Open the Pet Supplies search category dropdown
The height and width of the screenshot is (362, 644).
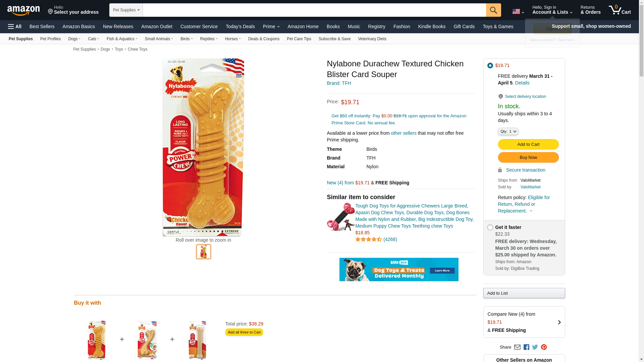126,10
